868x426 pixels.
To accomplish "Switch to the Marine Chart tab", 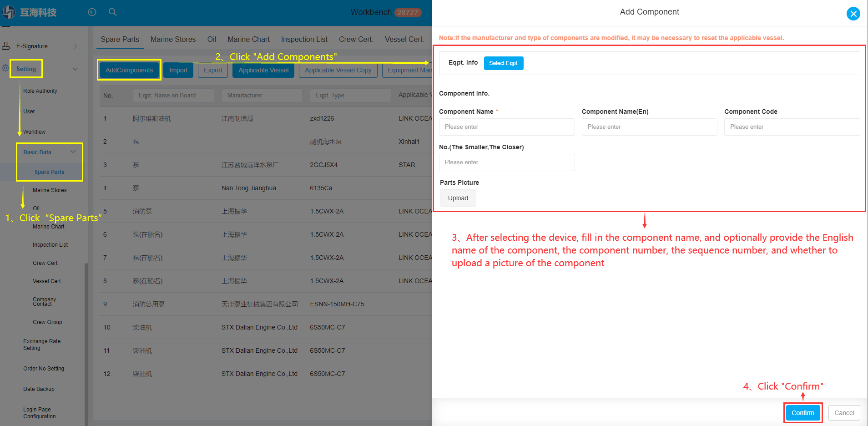I will coord(248,40).
